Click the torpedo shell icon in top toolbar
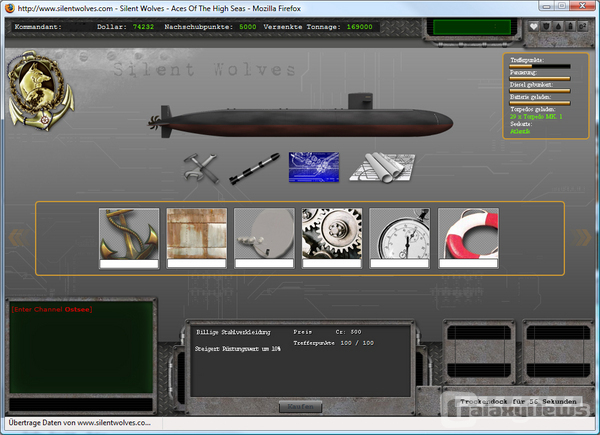The width and height of the screenshot is (600, 435). (570, 27)
